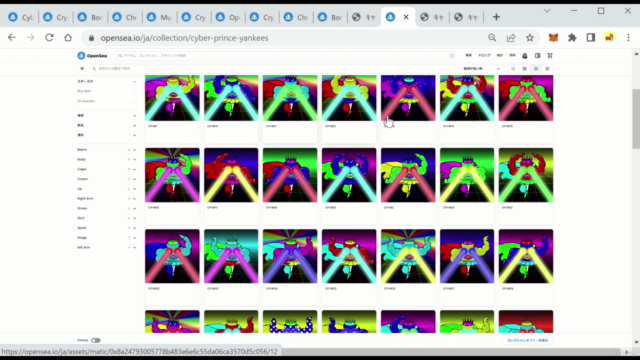Open the wallet icon in OpenSea header
Image resolution: width=640 pixels, height=360 pixels.
pos(538,56)
